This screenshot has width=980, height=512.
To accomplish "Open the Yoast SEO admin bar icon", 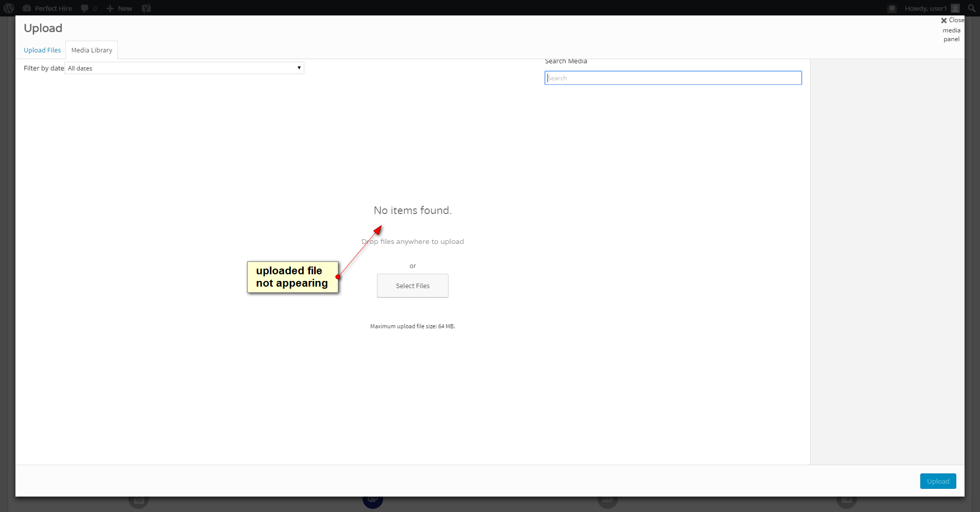I will 146,8.
